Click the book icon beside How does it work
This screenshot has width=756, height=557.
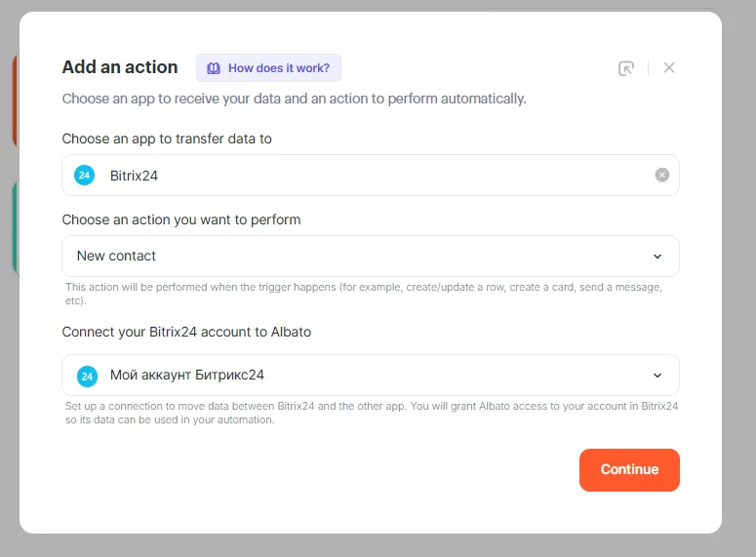(x=214, y=68)
